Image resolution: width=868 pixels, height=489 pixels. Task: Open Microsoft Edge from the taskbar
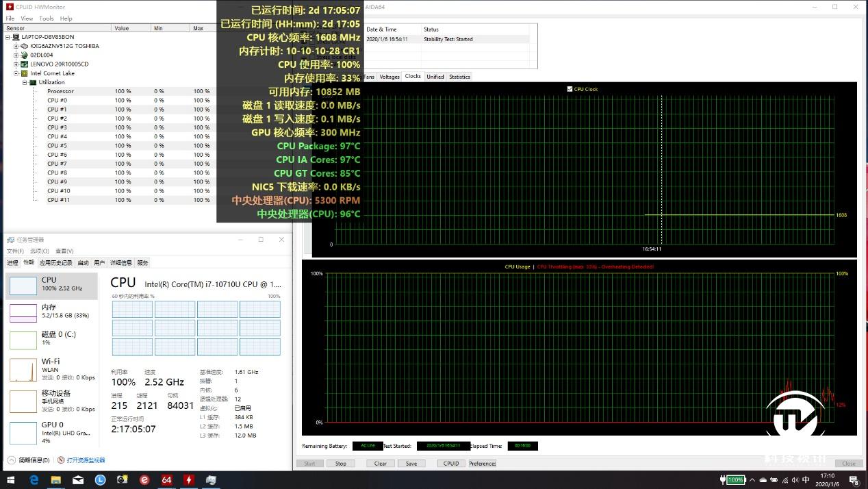(x=34, y=480)
